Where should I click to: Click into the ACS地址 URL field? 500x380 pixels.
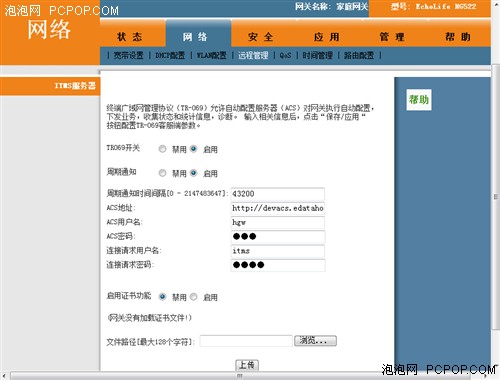tap(278, 208)
